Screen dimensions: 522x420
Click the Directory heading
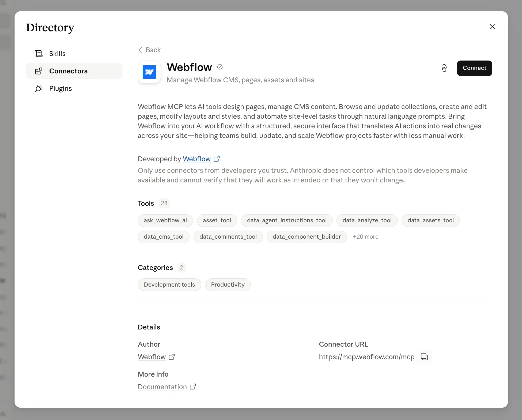[x=50, y=28]
